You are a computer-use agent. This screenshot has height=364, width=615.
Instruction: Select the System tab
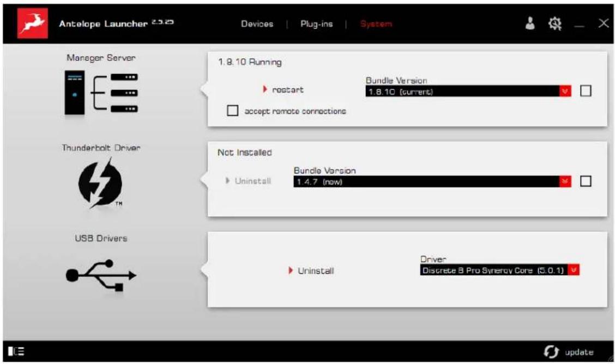pos(376,24)
